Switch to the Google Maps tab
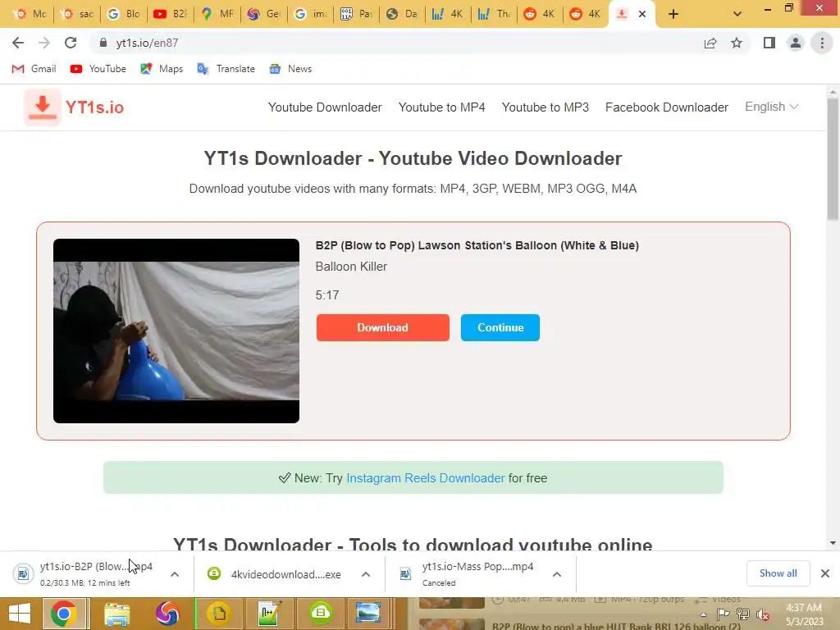 tap(217, 14)
